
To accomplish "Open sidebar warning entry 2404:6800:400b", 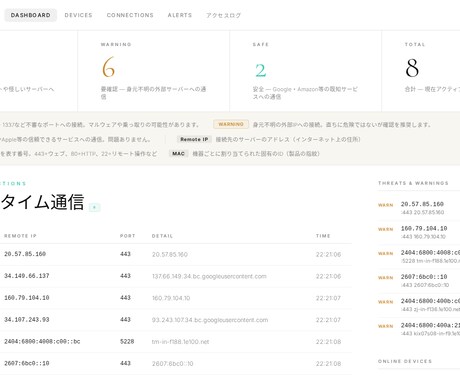I will (x=419, y=305).
